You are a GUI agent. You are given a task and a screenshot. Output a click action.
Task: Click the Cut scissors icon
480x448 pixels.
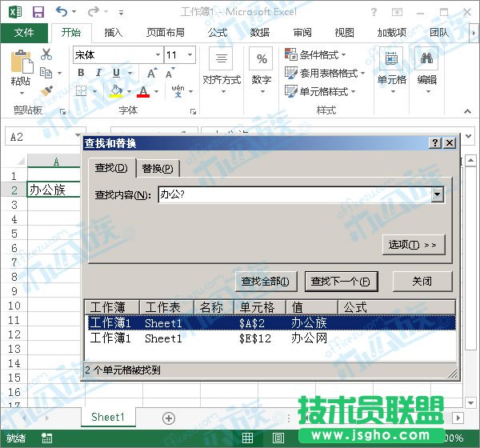(x=46, y=54)
